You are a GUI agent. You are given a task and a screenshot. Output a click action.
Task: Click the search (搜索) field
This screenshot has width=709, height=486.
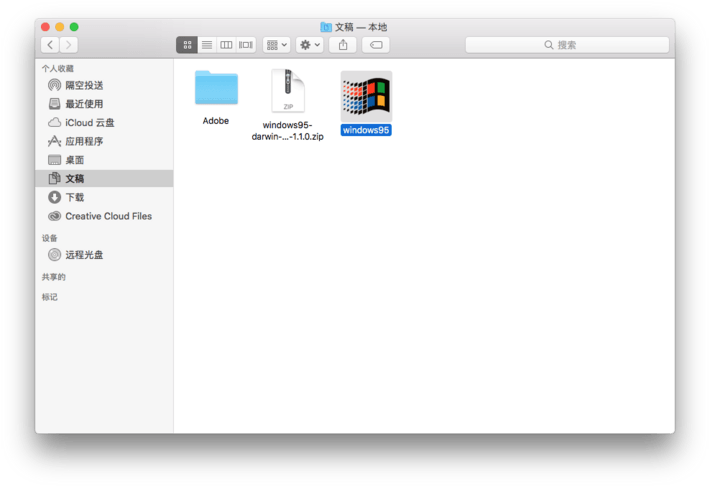pos(567,45)
